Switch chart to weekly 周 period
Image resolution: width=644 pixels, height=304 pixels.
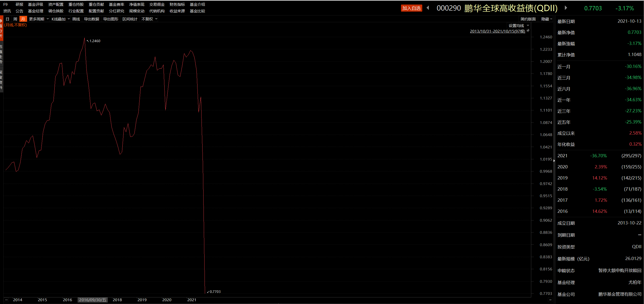pyautogui.click(x=15, y=19)
